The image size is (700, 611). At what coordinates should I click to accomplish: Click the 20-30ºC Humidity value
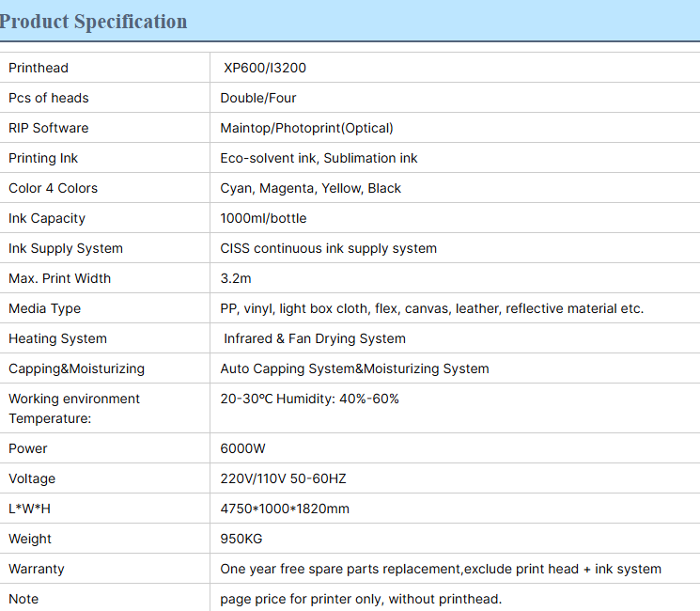[309, 399]
